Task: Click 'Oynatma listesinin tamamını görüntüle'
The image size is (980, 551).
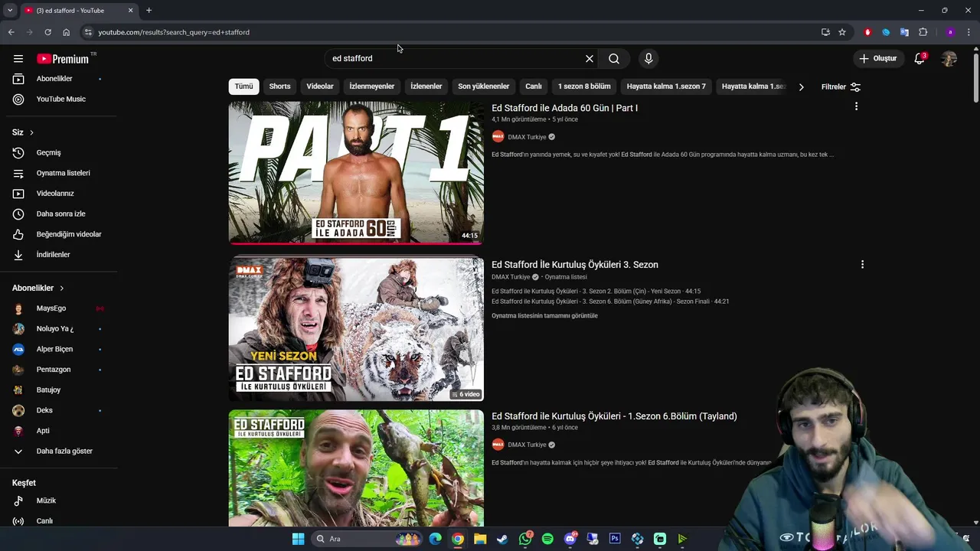Action: pyautogui.click(x=544, y=315)
